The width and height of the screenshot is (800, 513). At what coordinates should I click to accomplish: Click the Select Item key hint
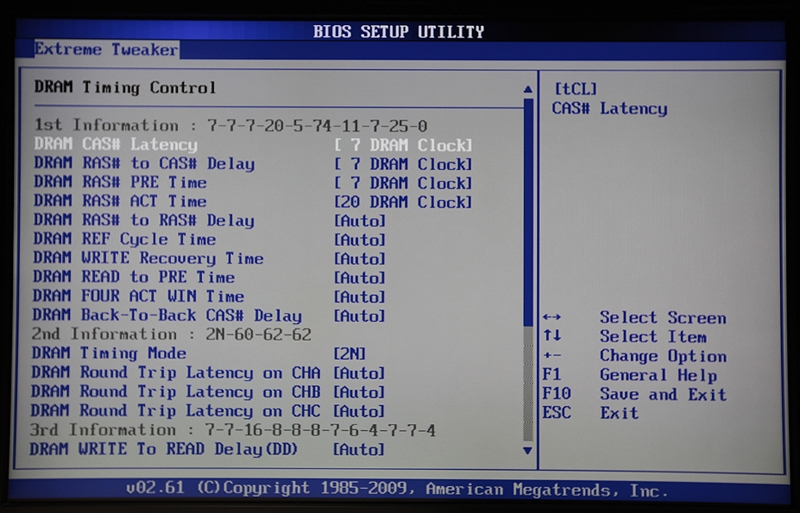coord(624,336)
